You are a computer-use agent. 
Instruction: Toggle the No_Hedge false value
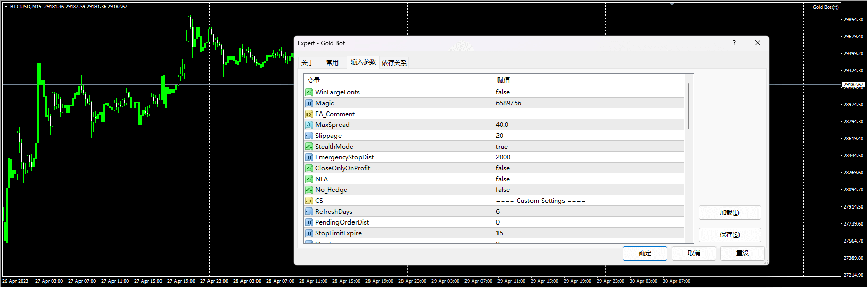click(x=588, y=190)
